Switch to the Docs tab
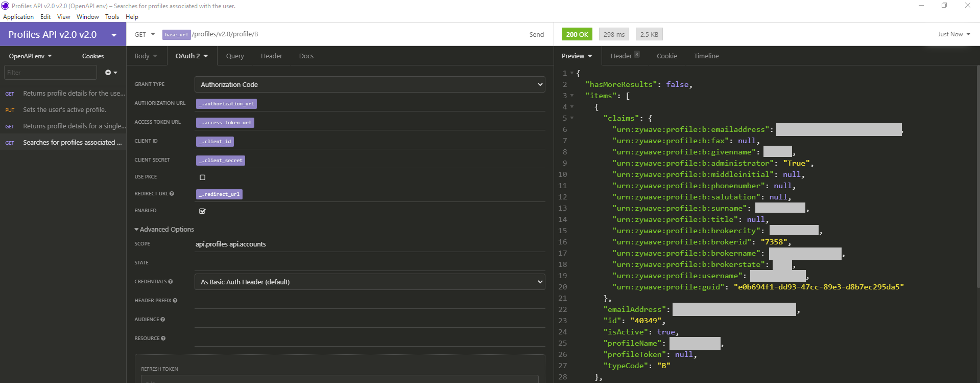The image size is (980, 383). click(306, 56)
